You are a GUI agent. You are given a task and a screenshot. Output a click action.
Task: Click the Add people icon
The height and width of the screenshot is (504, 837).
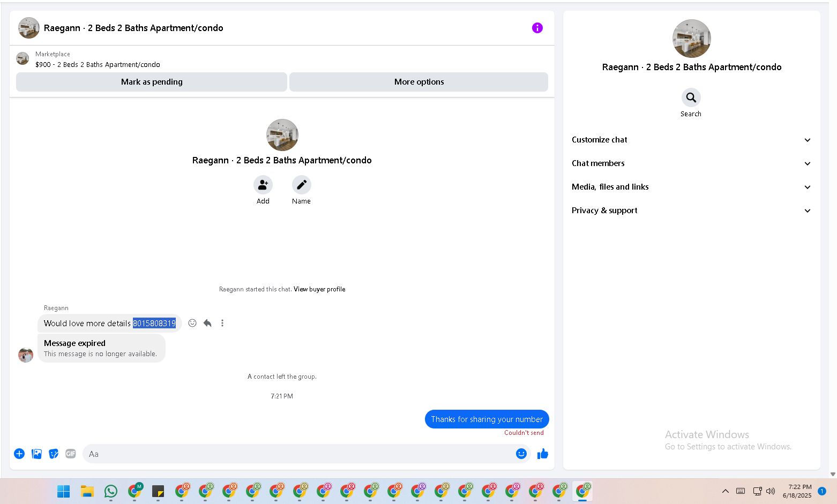click(x=263, y=185)
